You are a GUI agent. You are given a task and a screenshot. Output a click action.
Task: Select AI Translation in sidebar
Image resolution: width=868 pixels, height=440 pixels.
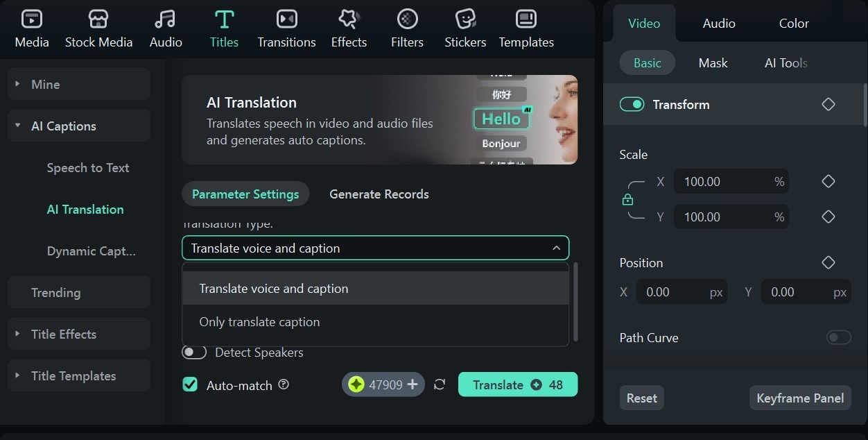pyautogui.click(x=85, y=209)
